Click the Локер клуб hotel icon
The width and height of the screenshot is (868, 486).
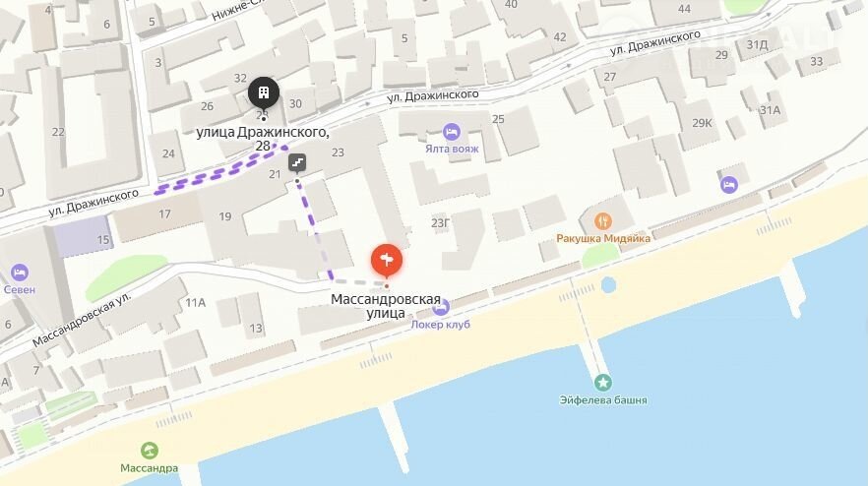(x=441, y=308)
